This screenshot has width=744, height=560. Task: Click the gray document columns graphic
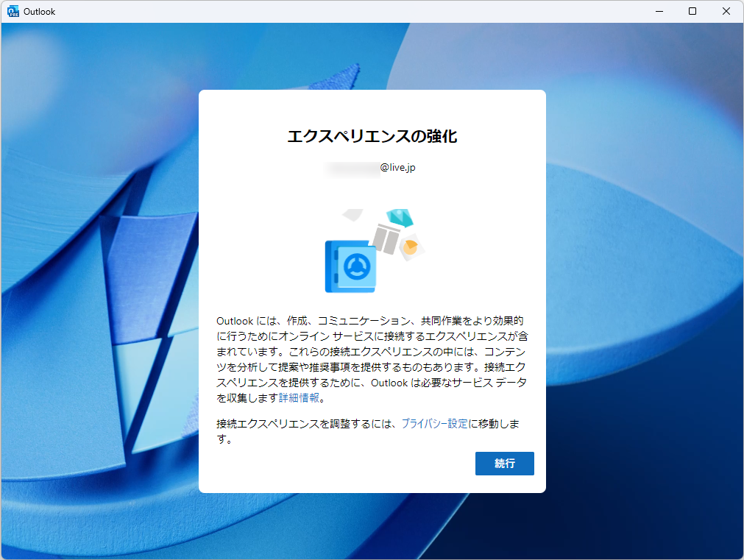click(x=387, y=238)
